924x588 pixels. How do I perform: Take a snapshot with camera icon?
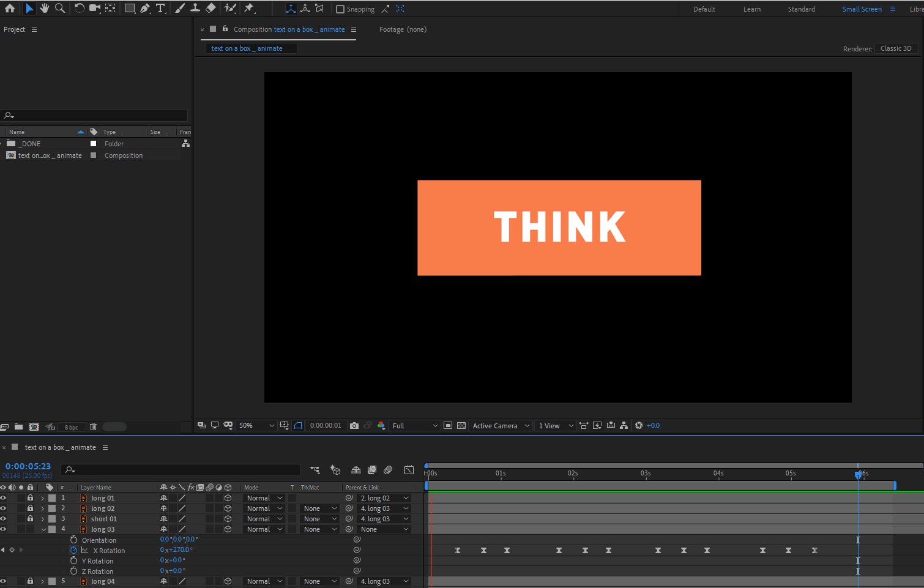point(354,426)
